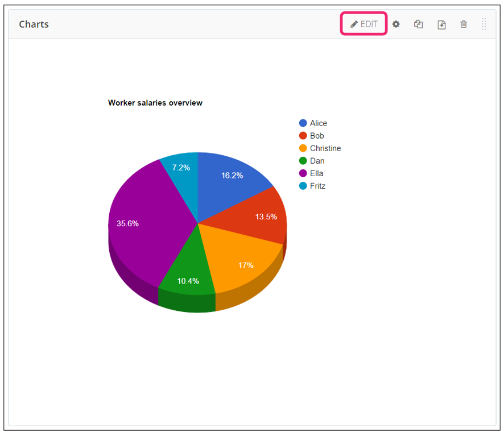Select the Dan legend entry
The height and width of the screenshot is (433, 504).
click(317, 161)
